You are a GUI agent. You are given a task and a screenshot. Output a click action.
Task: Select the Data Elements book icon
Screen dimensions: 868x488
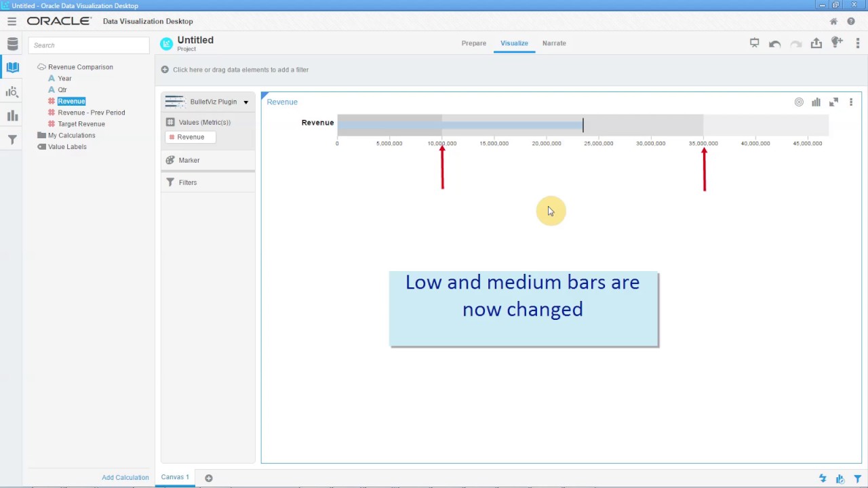pos(12,67)
